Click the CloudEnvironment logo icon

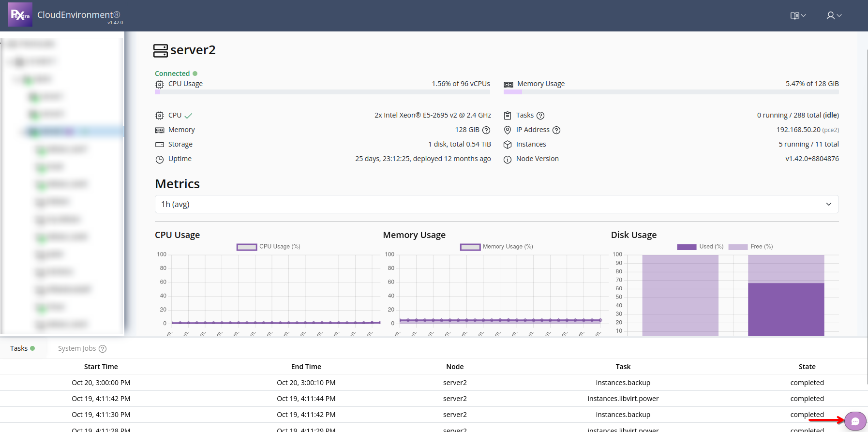pyautogui.click(x=20, y=15)
